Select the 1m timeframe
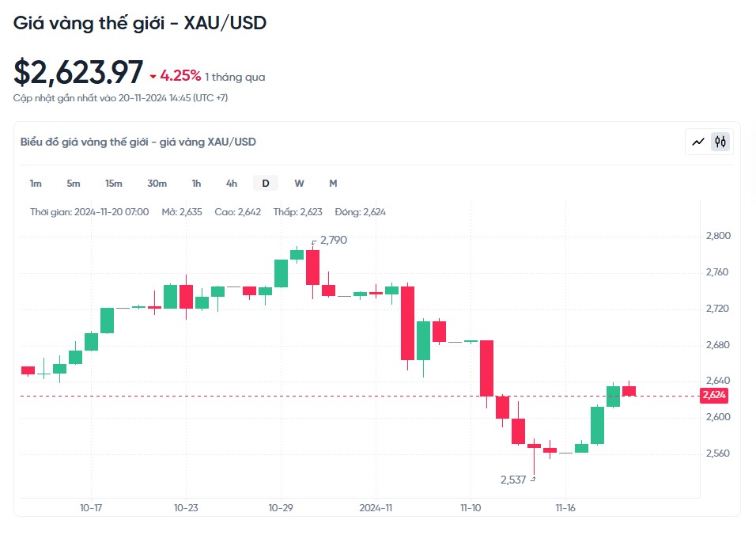This screenshot has height=535, width=756. click(x=36, y=184)
